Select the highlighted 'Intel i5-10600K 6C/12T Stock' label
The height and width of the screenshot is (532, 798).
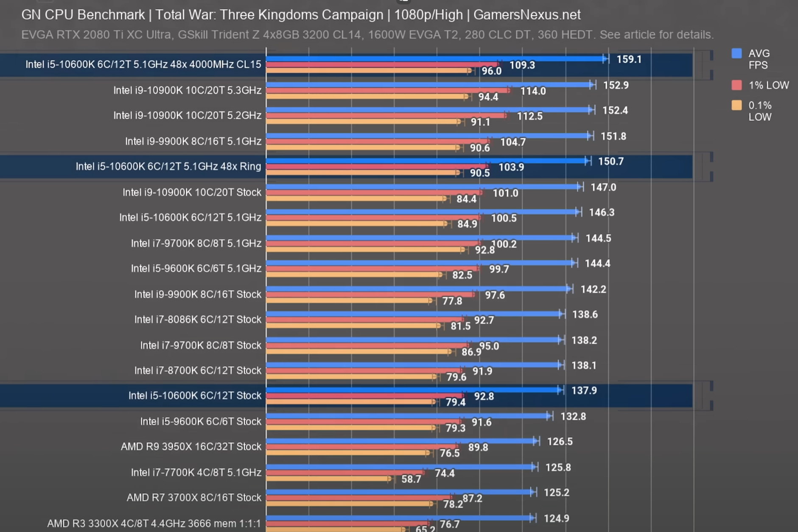[x=195, y=396]
